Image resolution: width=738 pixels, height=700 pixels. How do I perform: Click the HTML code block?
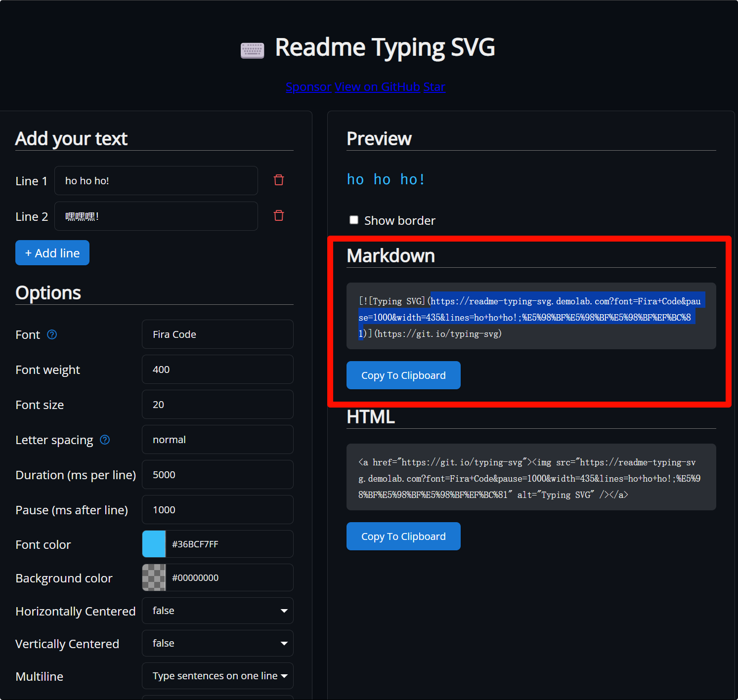point(531,477)
